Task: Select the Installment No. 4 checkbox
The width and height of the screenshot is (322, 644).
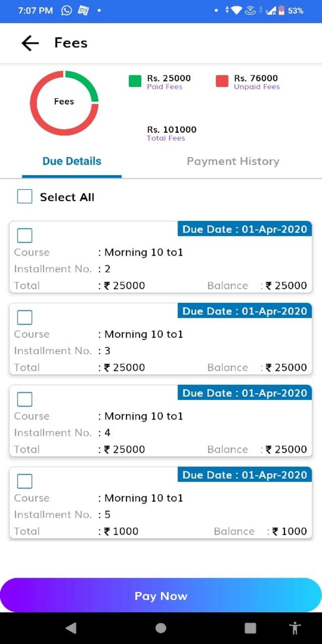Action: tap(25, 399)
